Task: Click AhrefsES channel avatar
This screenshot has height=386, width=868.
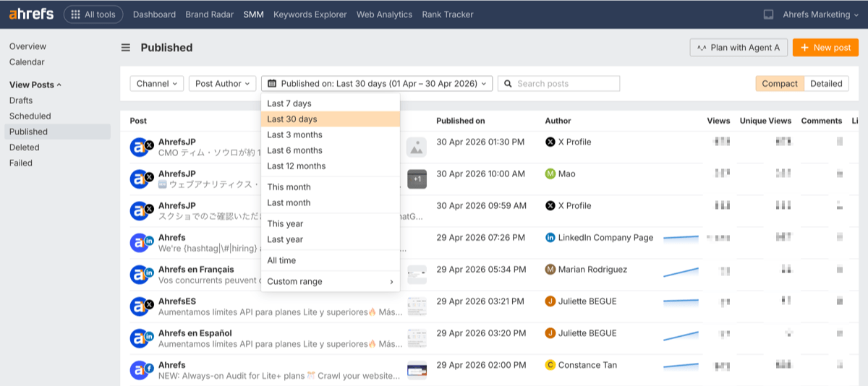Action: [x=141, y=306]
